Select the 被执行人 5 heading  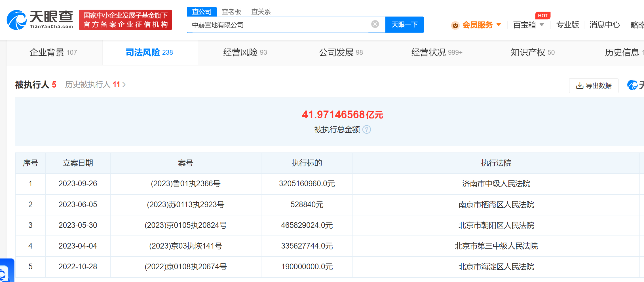(x=36, y=84)
